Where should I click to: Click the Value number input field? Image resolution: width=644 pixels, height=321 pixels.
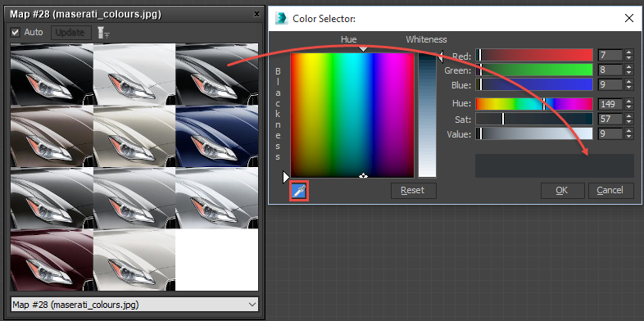click(610, 133)
